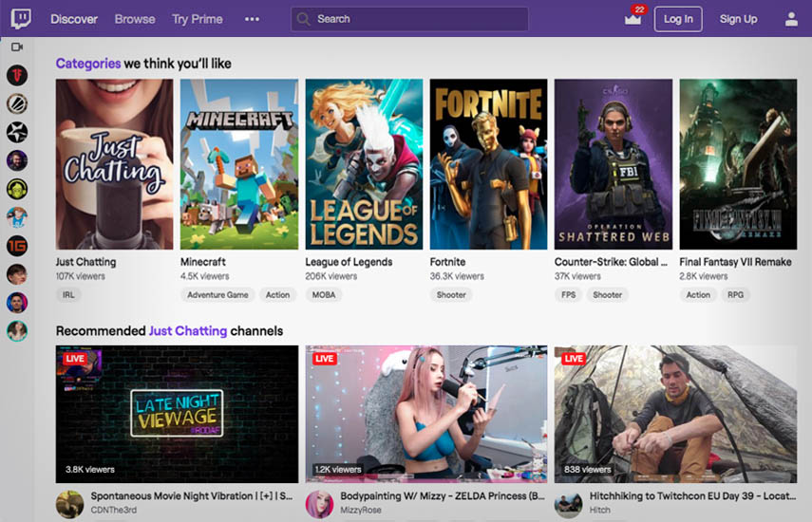Select the Adventure Game tag

click(217, 295)
